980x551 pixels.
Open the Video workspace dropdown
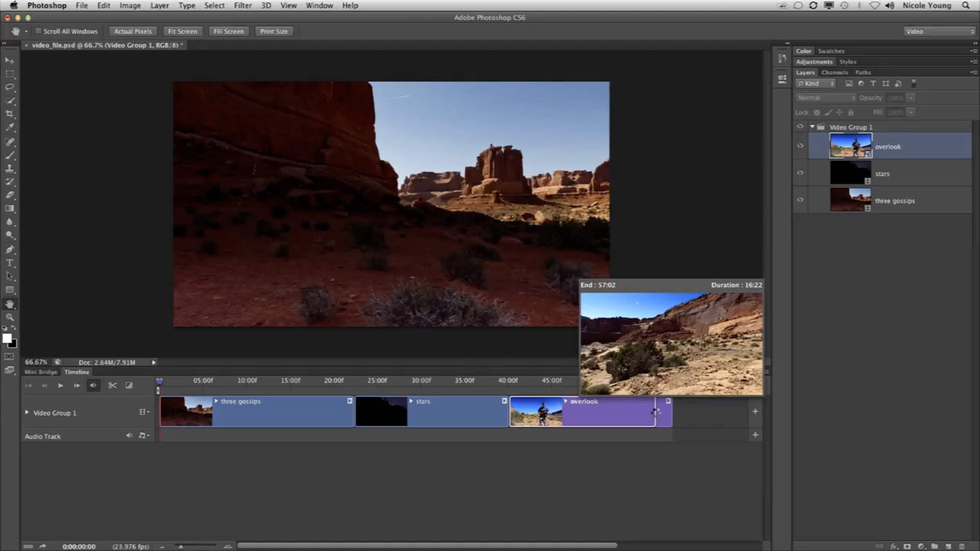939,31
